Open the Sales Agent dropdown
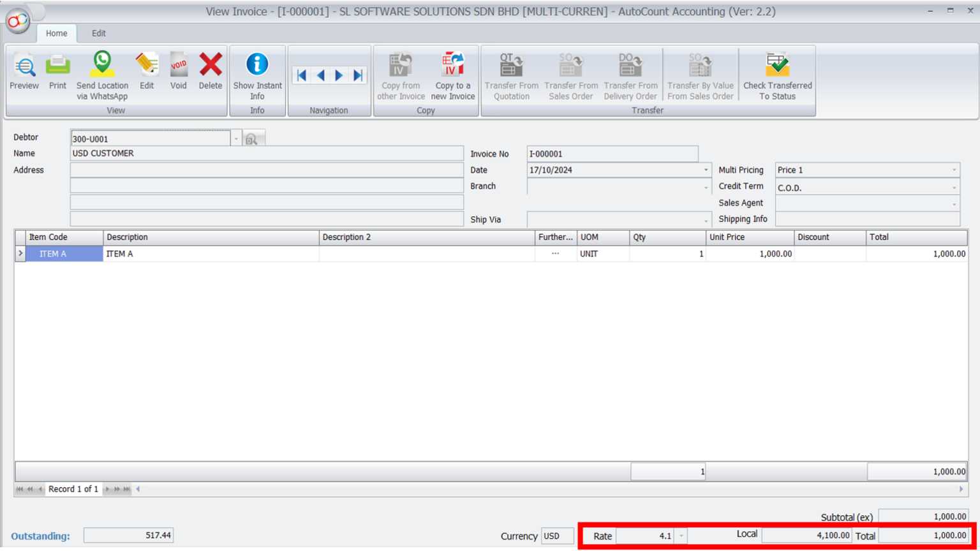980x551 pixels. [954, 204]
